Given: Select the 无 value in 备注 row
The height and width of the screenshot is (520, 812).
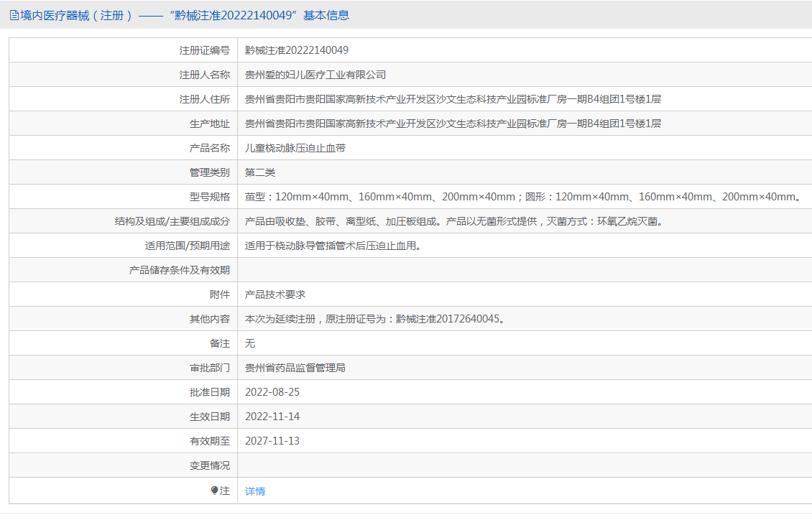Looking at the screenshot, I should [250, 343].
